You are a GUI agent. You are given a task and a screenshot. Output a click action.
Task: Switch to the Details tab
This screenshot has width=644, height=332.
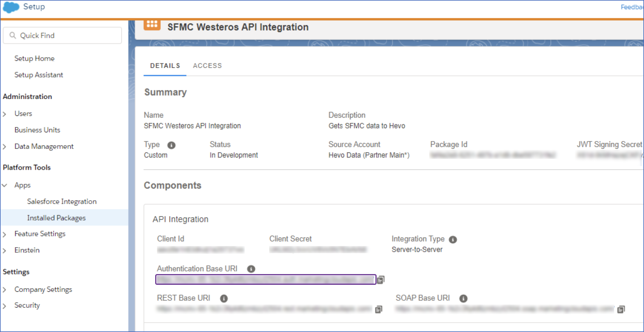pos(165,66)
